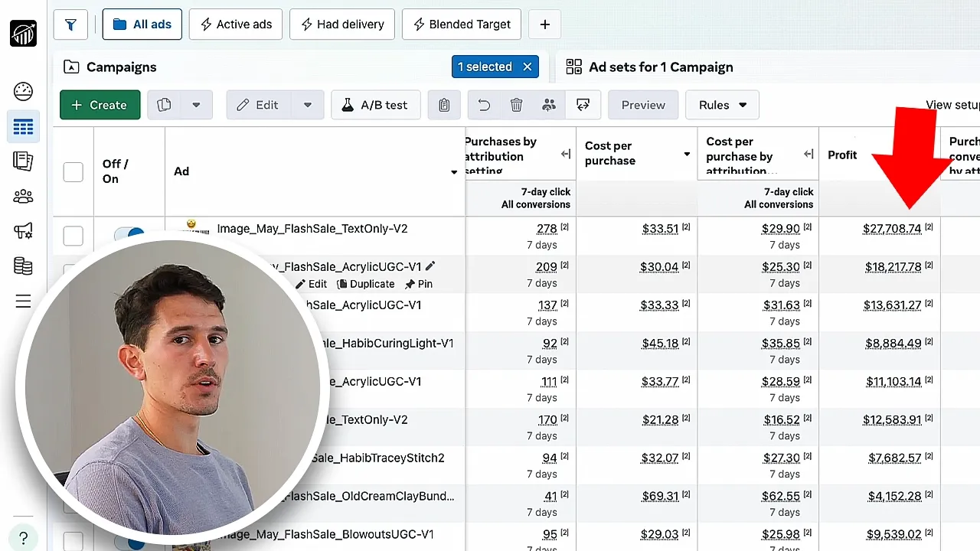This screenshot has width=980, height=551.
Task: Click the trash delete icon
Action: [x=517, y=105]
